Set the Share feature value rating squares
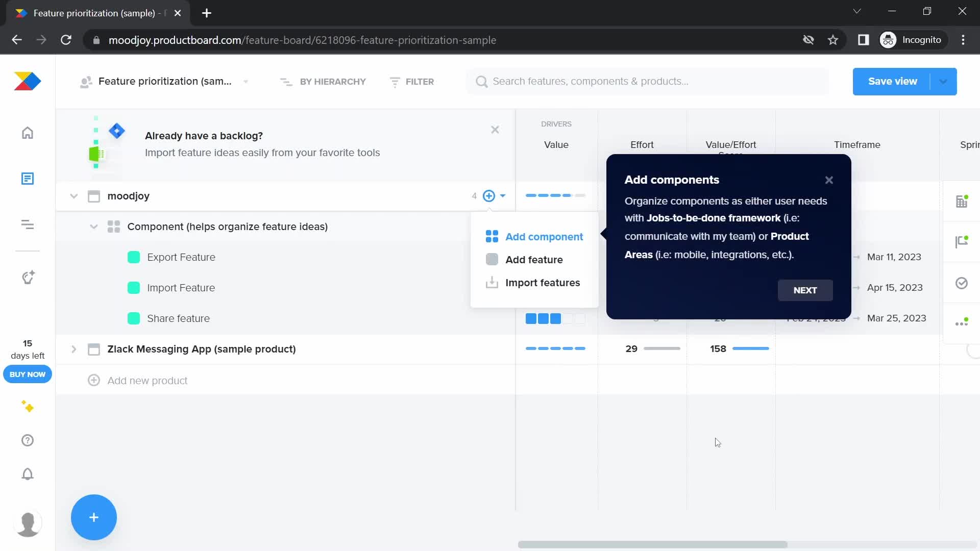The width and height of the screenshot is (980, 551). [x=555, y=319]
